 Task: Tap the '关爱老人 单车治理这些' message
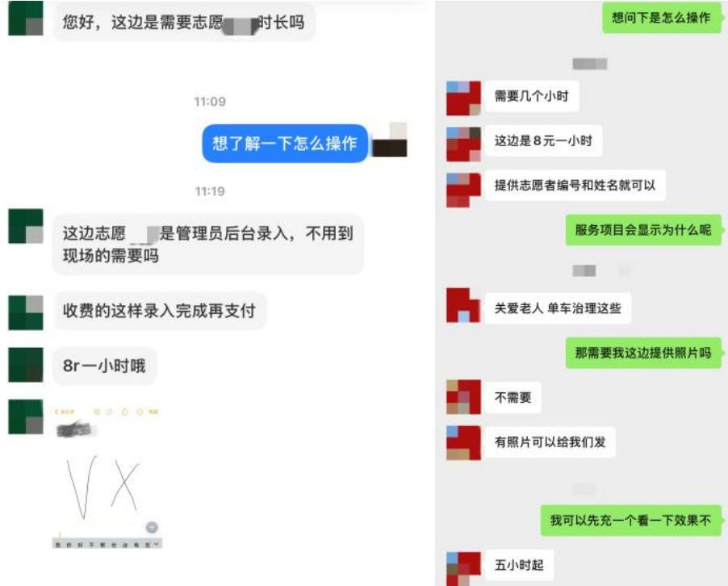click(558, 308)
